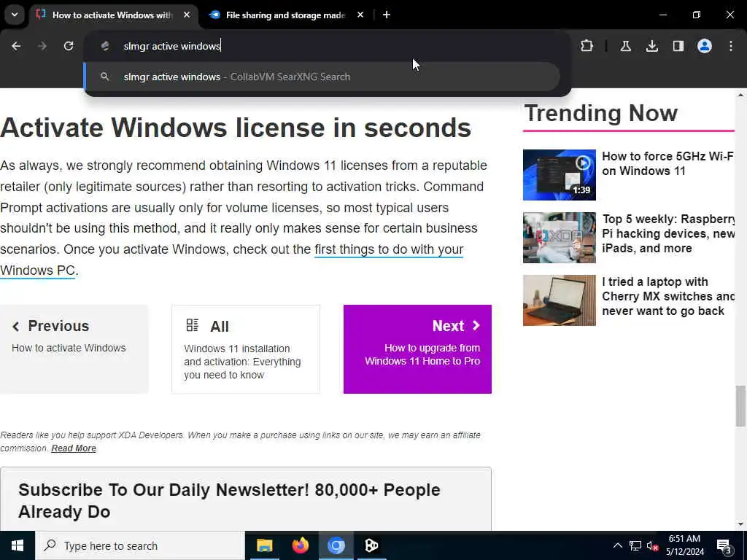The height and width of the screenshot is (560, 747).
Task: Click the scrollbar down arrow
Action: pyautogui.click(x=740, y=524)
